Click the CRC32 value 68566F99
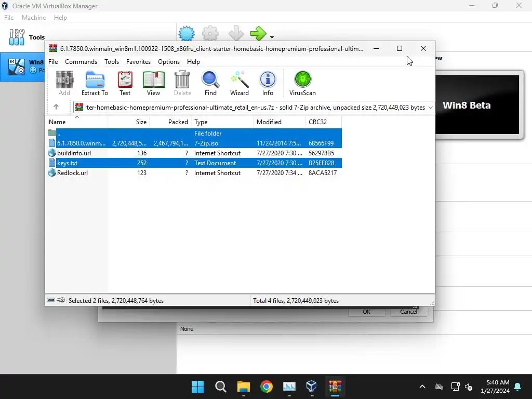Screen dimensions: 532x399 pyautogui.click(x=321, y=143)
